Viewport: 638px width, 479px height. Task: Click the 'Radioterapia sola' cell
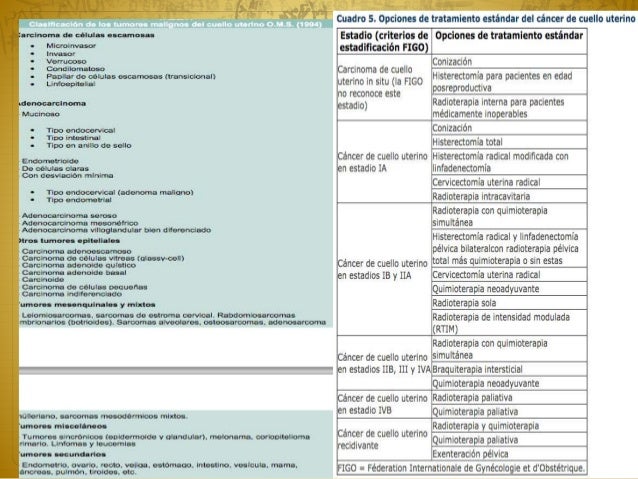tap(509, 303)
